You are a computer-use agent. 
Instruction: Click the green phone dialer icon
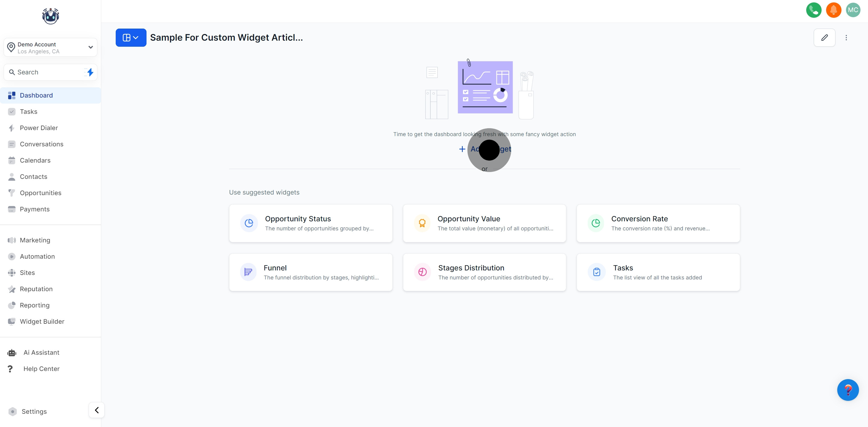tap(813, 10)
